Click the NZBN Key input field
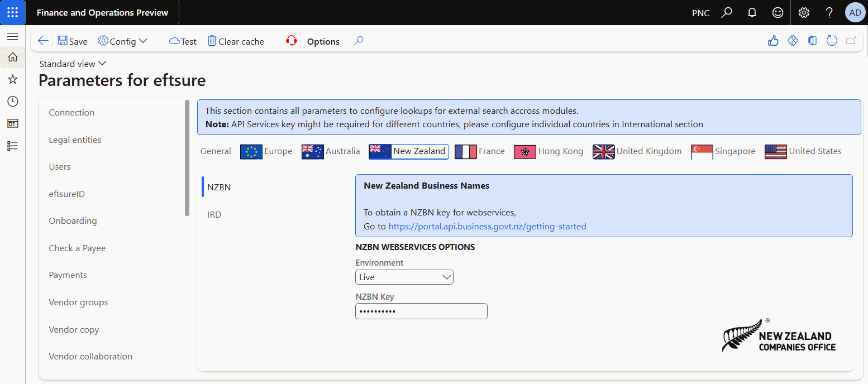Image resolution: width=868 pixels, height=384 pixels. click(x=421, y=311)
